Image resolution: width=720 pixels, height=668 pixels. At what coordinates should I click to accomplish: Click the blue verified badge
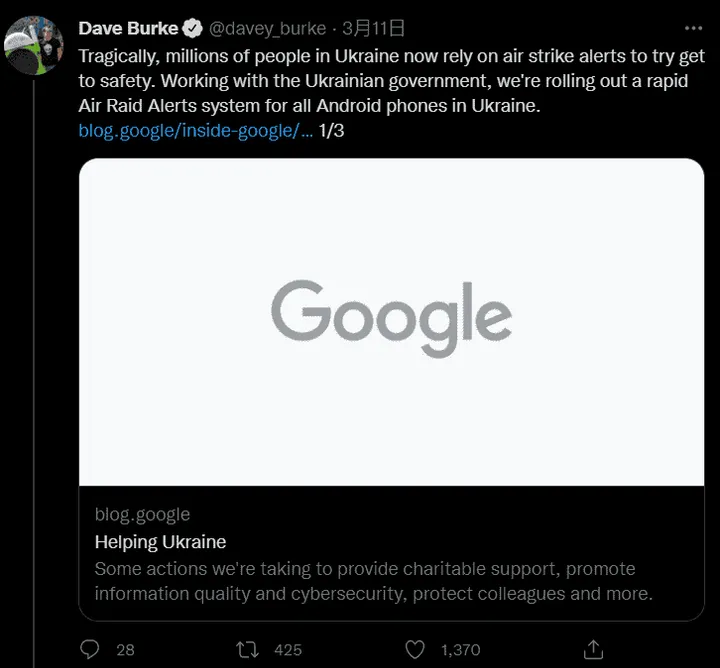[193, 28]
